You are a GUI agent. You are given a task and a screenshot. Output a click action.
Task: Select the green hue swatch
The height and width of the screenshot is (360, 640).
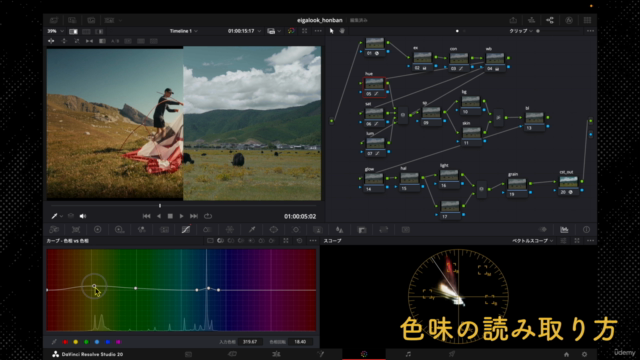click(x=86, y=342)
